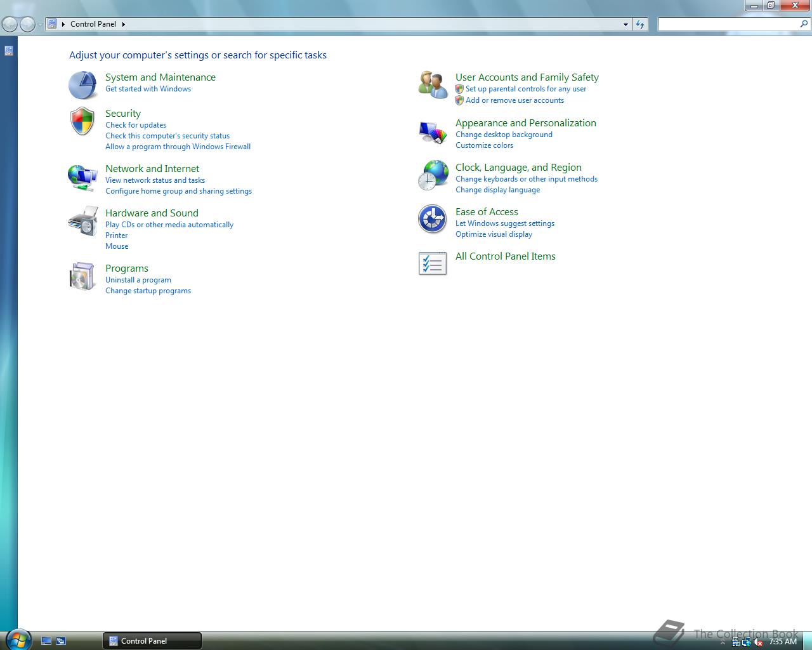Click View network status and tasks
This screenshot has height=650, width=812.
click(155, 180)
